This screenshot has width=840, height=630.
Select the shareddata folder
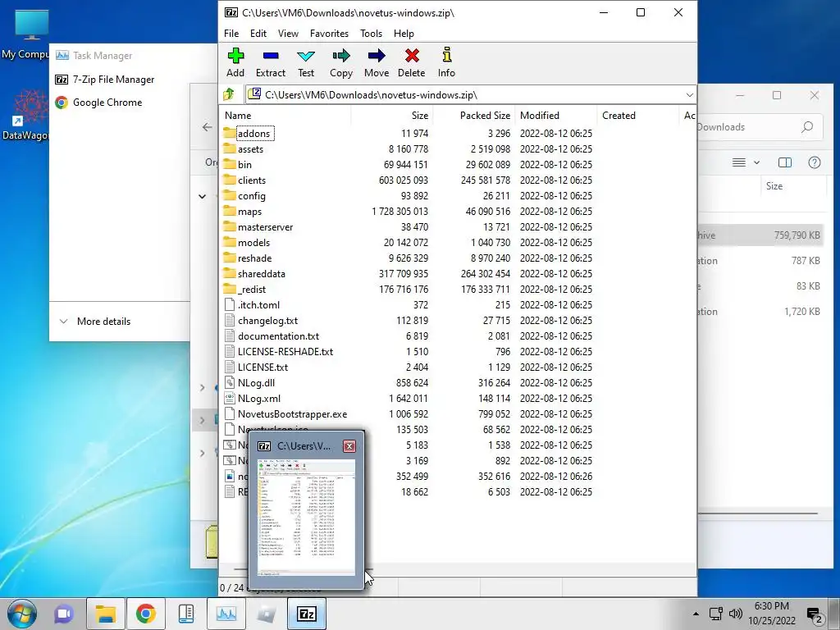click(261, 273)
